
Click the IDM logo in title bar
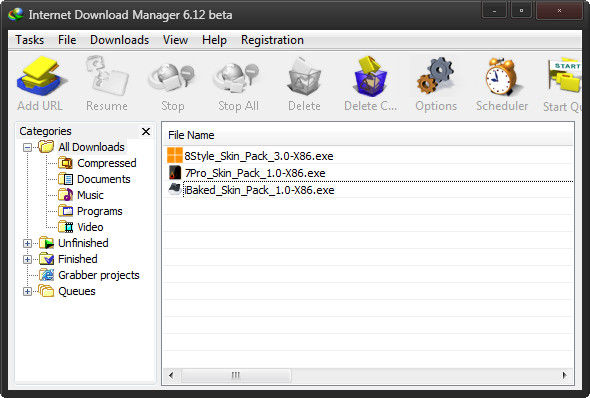(16, 14)
